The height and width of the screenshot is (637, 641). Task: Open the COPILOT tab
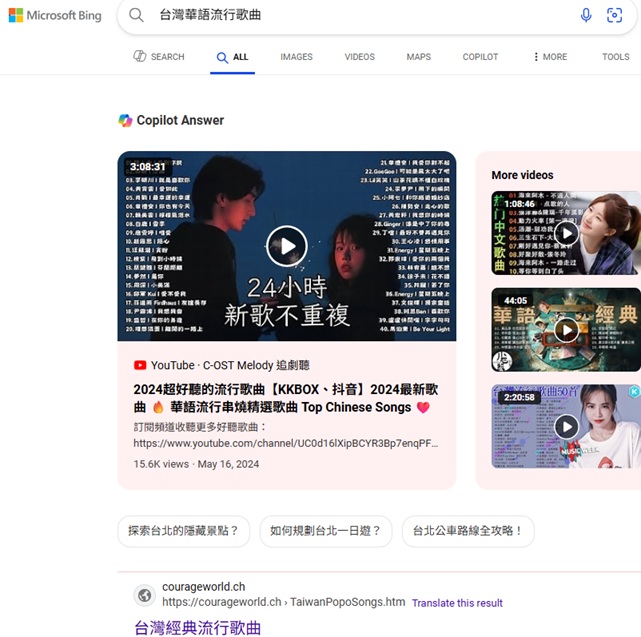tap(480, 57)
